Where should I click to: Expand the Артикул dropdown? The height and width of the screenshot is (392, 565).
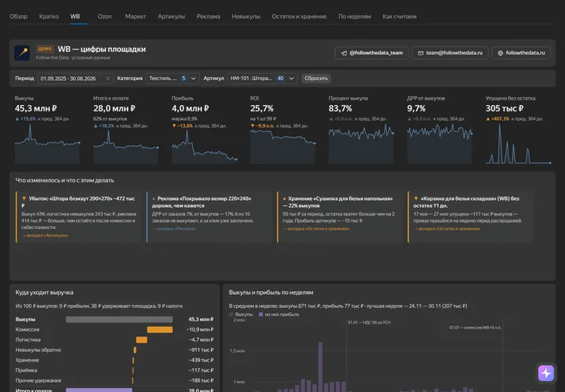click(x=262, y=78)
